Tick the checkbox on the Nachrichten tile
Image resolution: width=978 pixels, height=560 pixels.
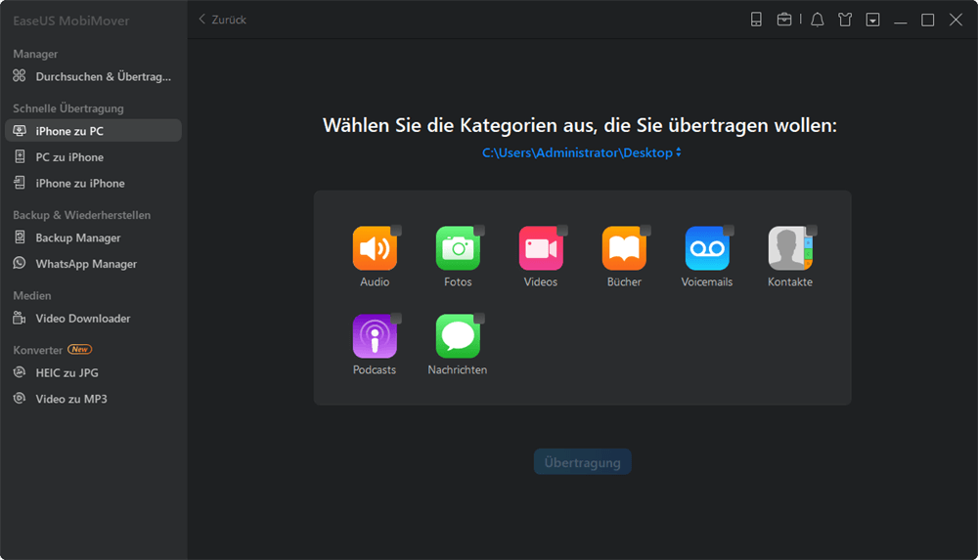[479, 319]
